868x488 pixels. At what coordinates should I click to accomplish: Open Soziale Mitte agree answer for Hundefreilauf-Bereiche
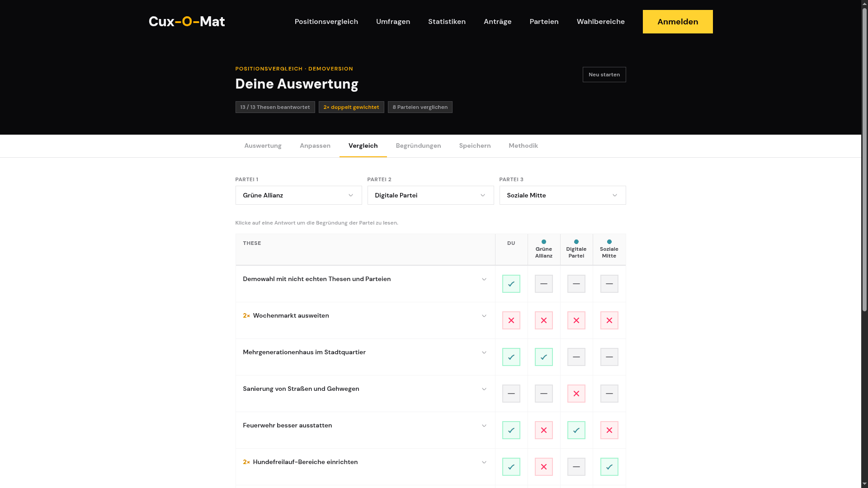pos(609,467)
